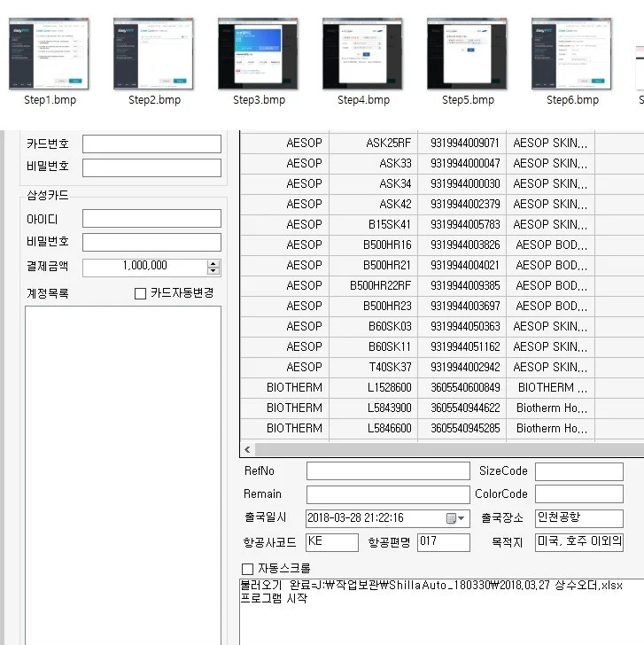Image resolution: width=644 pixels, height=645 pixels.
Task: Click the Biotherm Ho... cell in L5843900 row
Action: click(x=551, y=408)
